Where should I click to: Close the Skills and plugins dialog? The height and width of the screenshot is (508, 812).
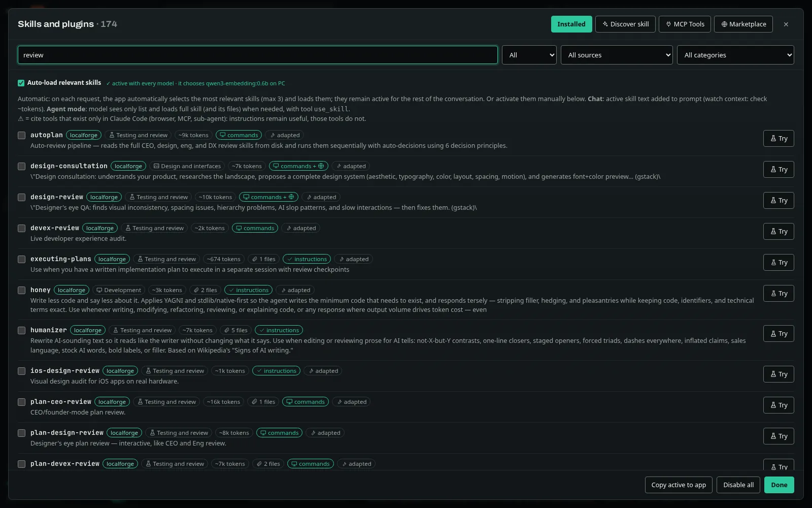pyautogui.click(x=786, y=24)
